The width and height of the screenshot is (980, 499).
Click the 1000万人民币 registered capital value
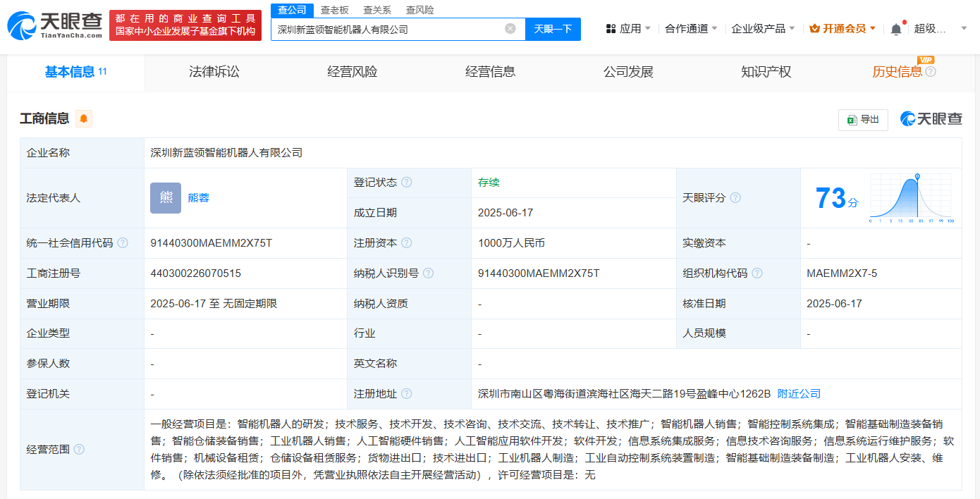tap(511, 243)
